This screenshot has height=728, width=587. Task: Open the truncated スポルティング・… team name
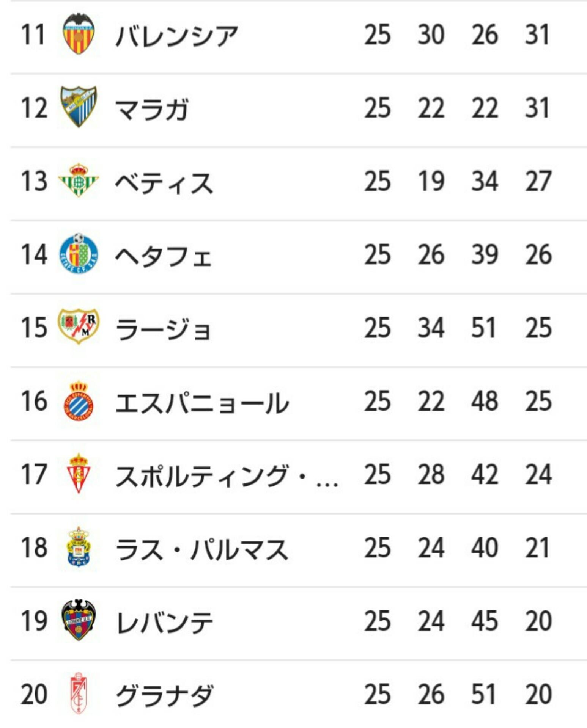pos(226,475)
